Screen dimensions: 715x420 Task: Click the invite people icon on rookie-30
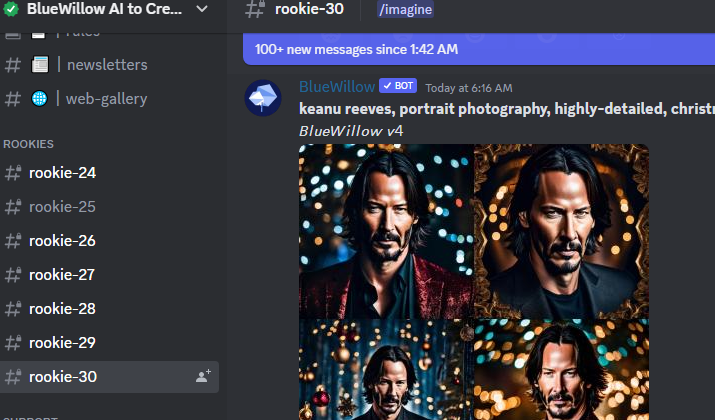[203, 376]
